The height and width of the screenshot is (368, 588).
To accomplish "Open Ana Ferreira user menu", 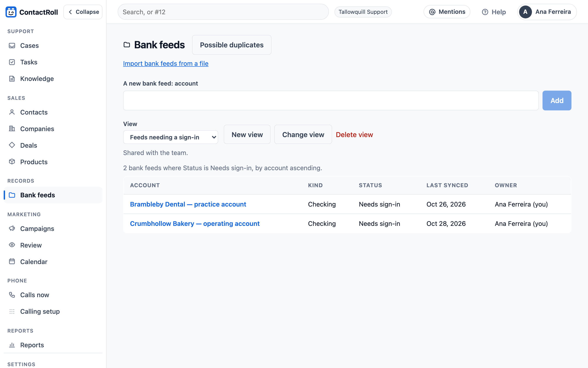I will coord(547,12).
